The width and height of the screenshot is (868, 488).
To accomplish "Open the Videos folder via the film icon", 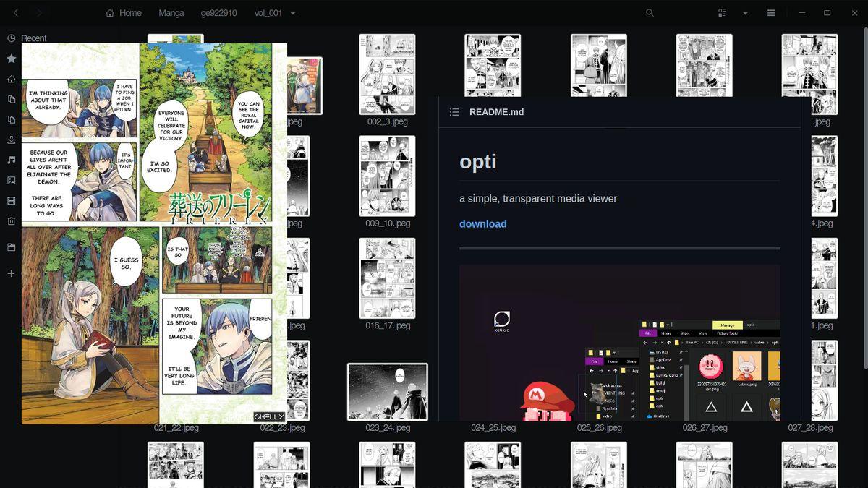I will tap(11, 201).
